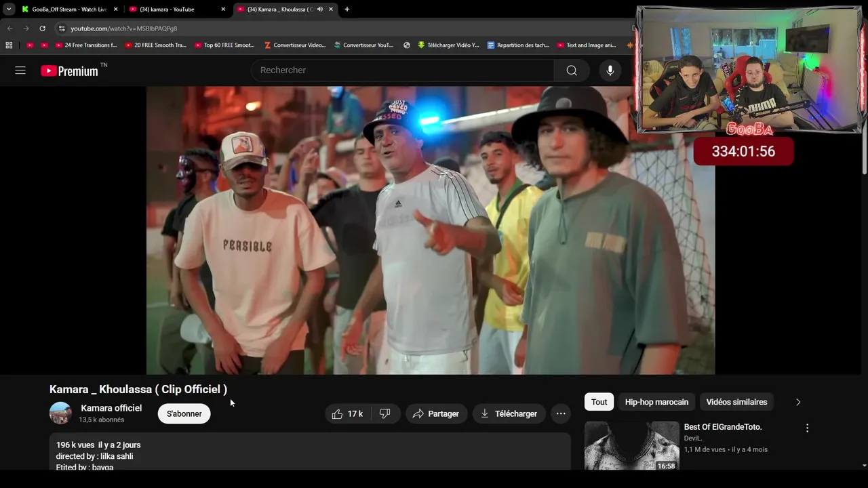Image resolution: width=868 pixels, height=488 pixels.
Task: Open the Kamara officiel channel name link
Action: pyautogui.click(x=111, y=408)
